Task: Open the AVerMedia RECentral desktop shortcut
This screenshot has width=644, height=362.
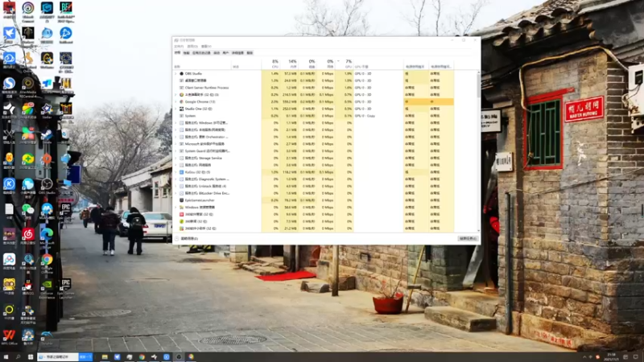Action: (28, 87)
